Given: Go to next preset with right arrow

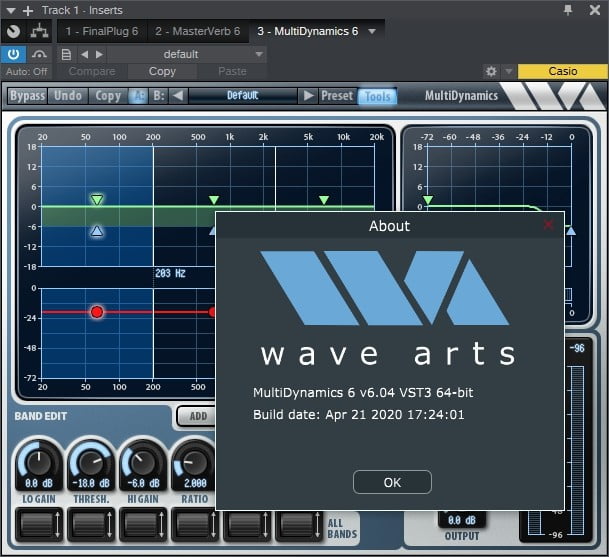Looking at the screenshot, I should click(99, 54).
